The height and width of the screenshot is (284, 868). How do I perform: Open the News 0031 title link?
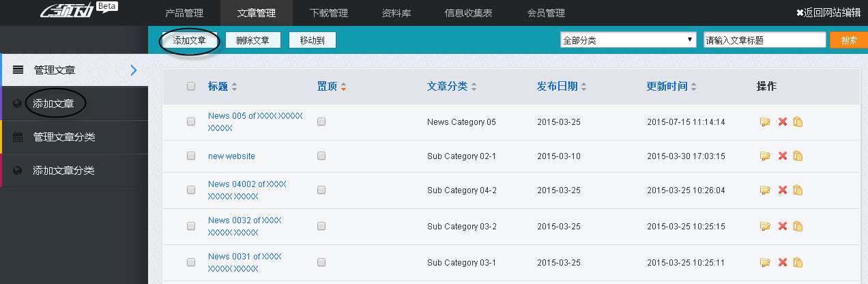coord(245,262)
